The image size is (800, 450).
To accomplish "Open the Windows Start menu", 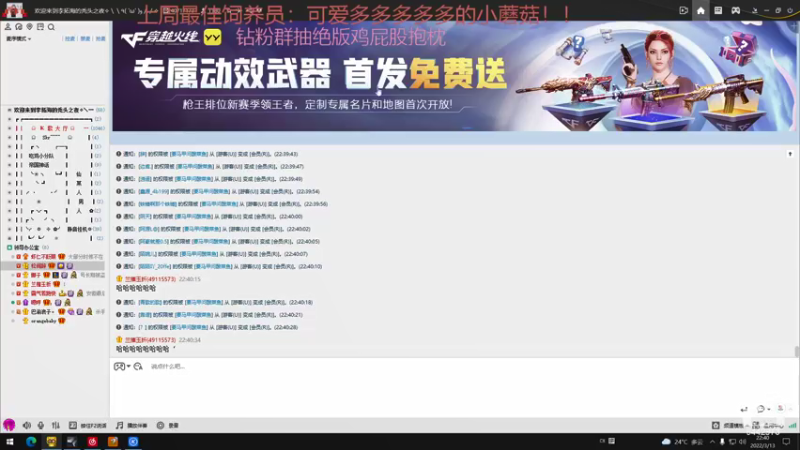I will [x=9, y=442].
